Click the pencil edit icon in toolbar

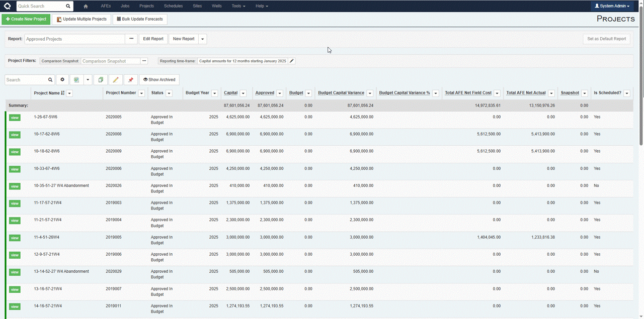[116, 80]
